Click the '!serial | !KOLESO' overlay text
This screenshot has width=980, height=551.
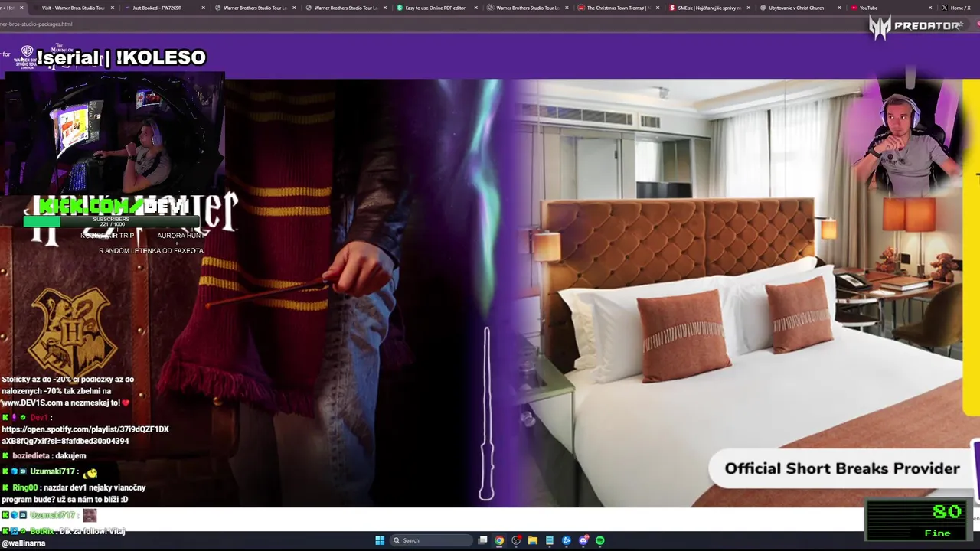[x=121, y=57]
